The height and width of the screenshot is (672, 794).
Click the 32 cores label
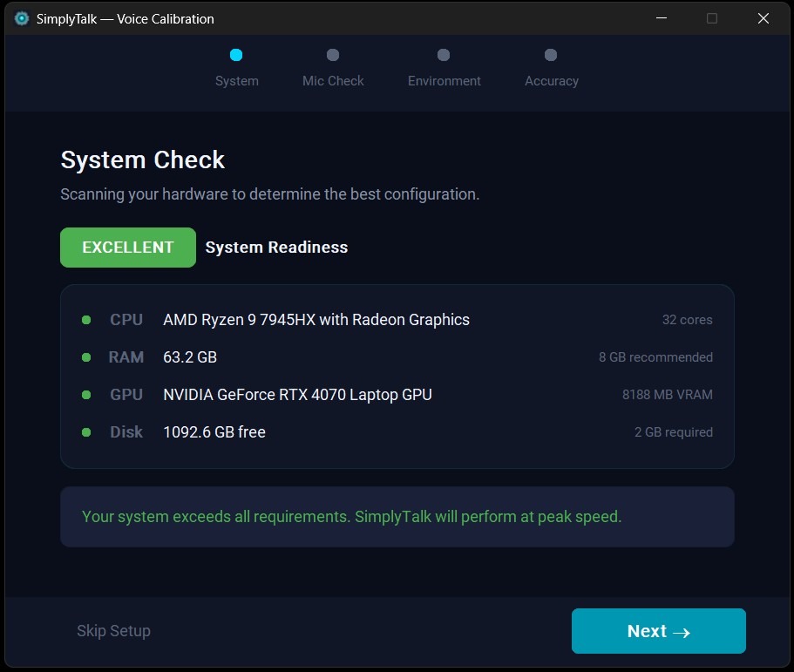coord(687,320)
